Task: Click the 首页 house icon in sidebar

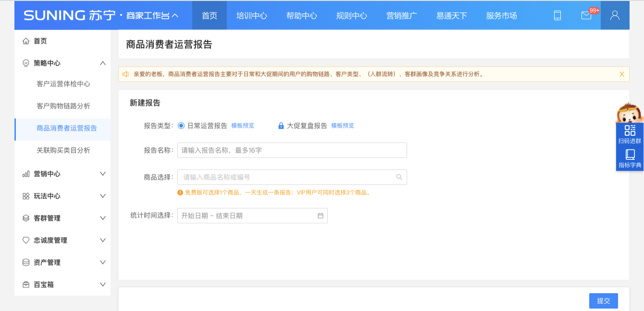Action: [26, 41]
